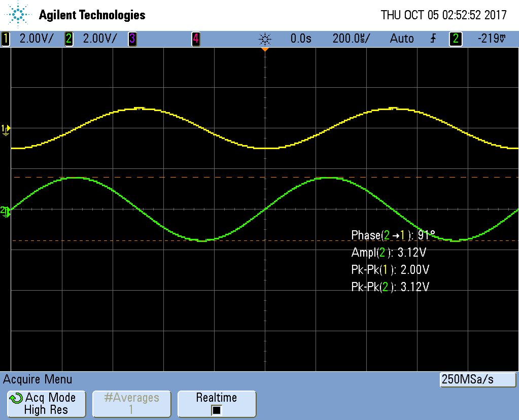519x420 pixels.
Task: Select the channel 2 badge icon
Action: click(68, 39)
